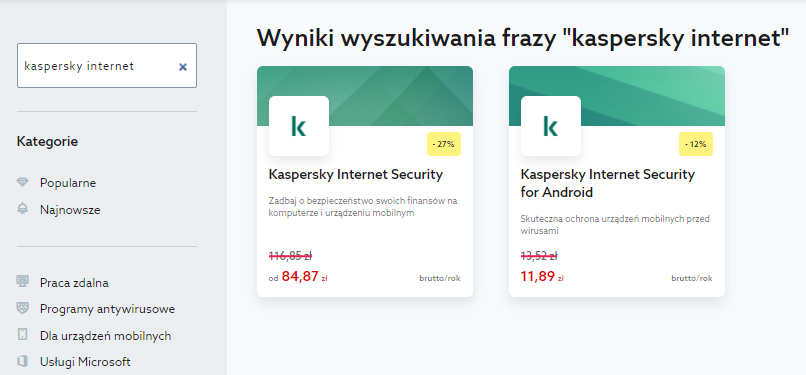806x375 pixels.
Task: Click the Office icon beside Usługi Microsoft
Action: tap(23, 362)
